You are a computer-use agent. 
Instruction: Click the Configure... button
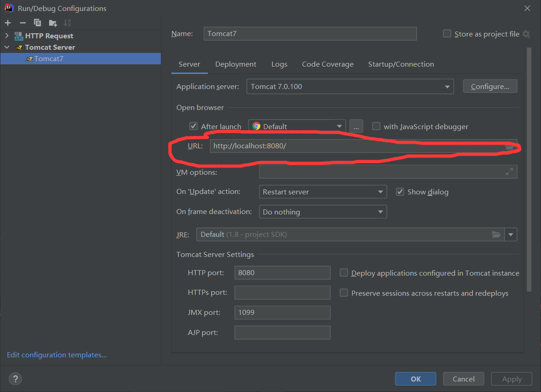(x=490, y=86)
